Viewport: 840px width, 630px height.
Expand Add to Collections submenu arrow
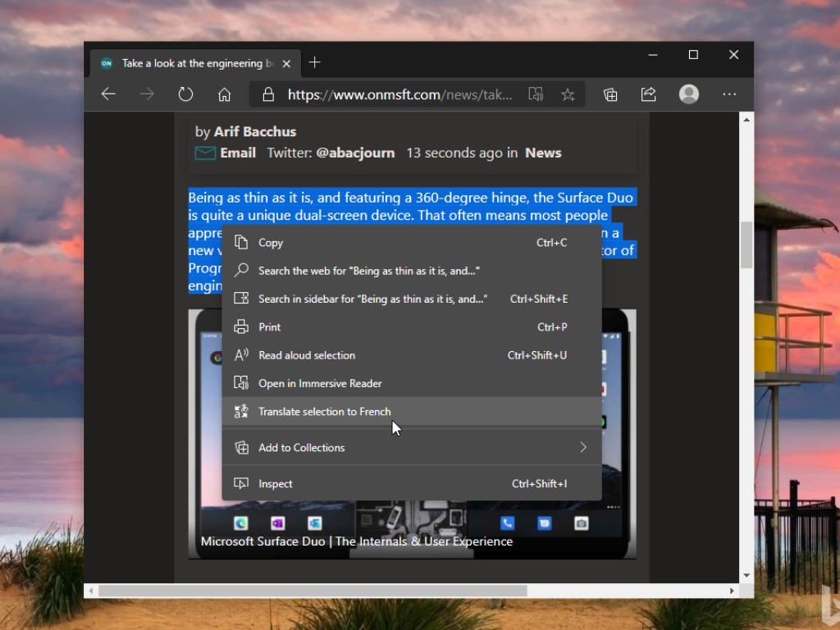(x=583, y=447)
